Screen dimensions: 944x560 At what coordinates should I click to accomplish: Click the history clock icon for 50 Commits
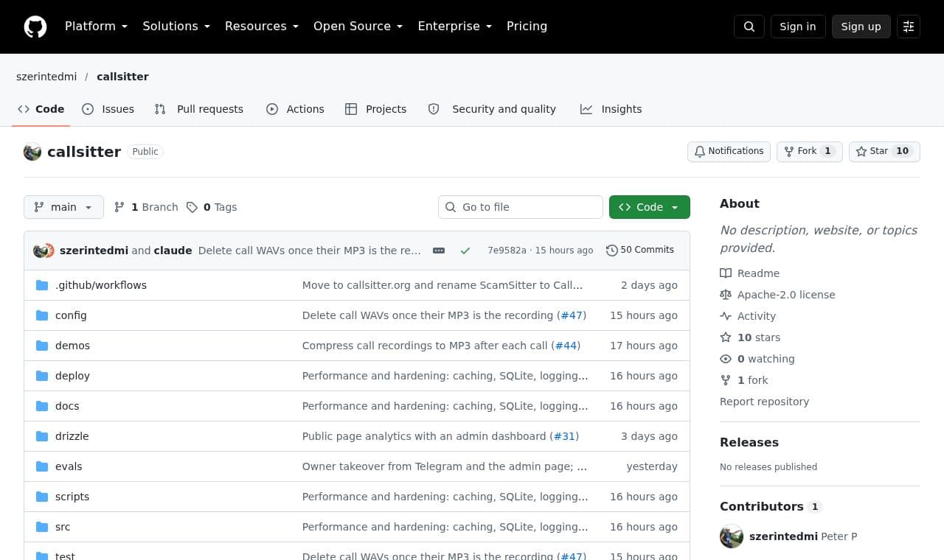click(611, 251)
